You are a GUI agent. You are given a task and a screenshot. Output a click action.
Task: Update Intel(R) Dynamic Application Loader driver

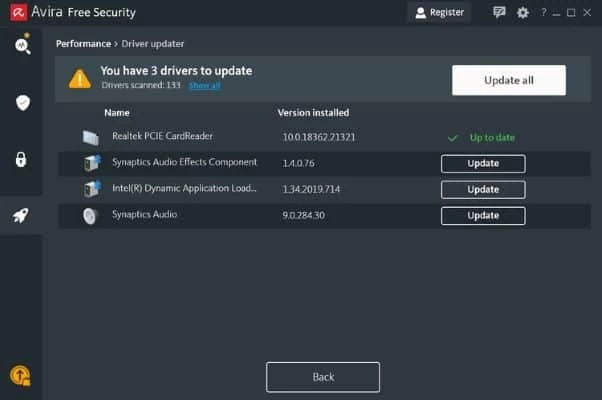483,190
